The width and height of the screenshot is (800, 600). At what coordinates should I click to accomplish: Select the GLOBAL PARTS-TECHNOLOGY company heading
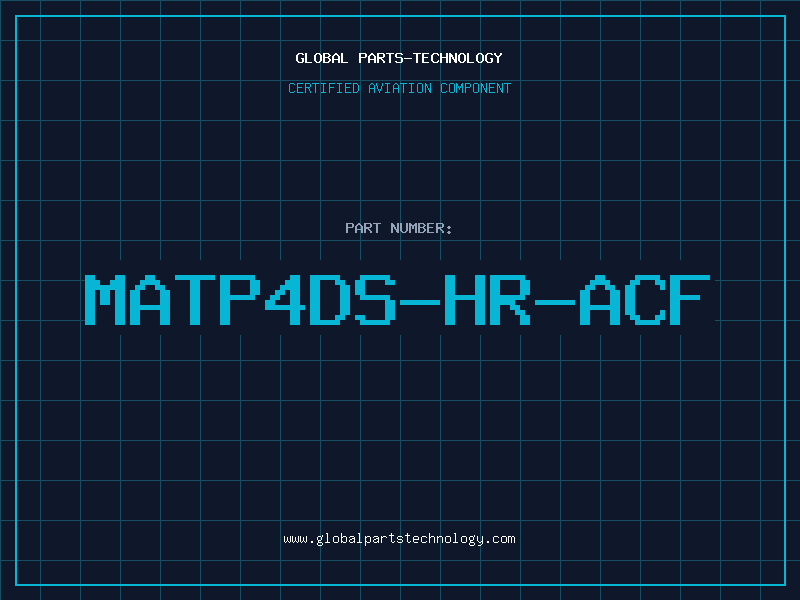click(399, 58)
